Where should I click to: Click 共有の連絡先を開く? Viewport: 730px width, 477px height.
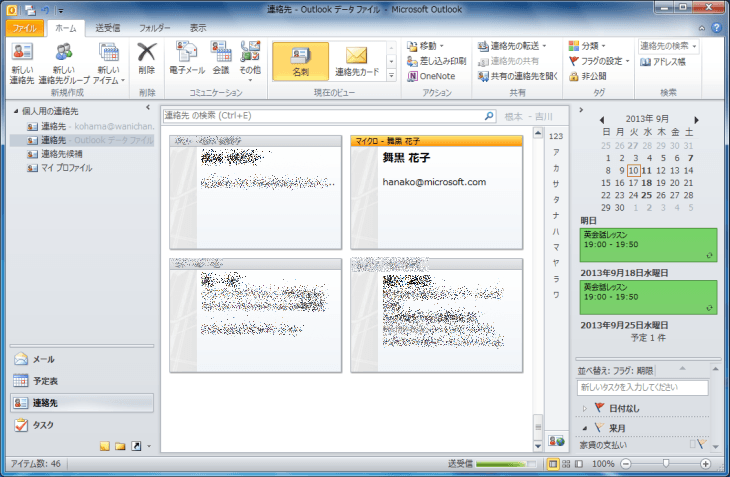pyautogui.click(x=518, y=76)
